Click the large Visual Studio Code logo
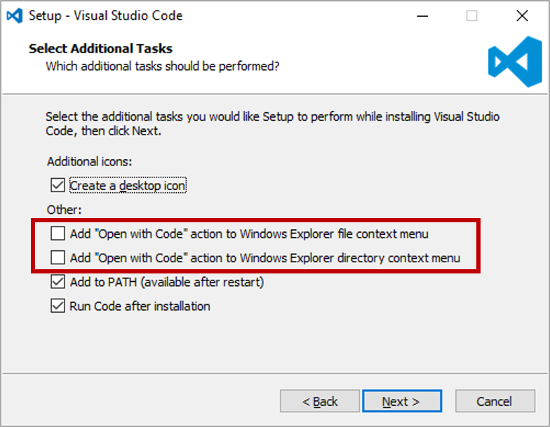Image resolution: width=550 pixels, height=427 pixels. (515, 62)
